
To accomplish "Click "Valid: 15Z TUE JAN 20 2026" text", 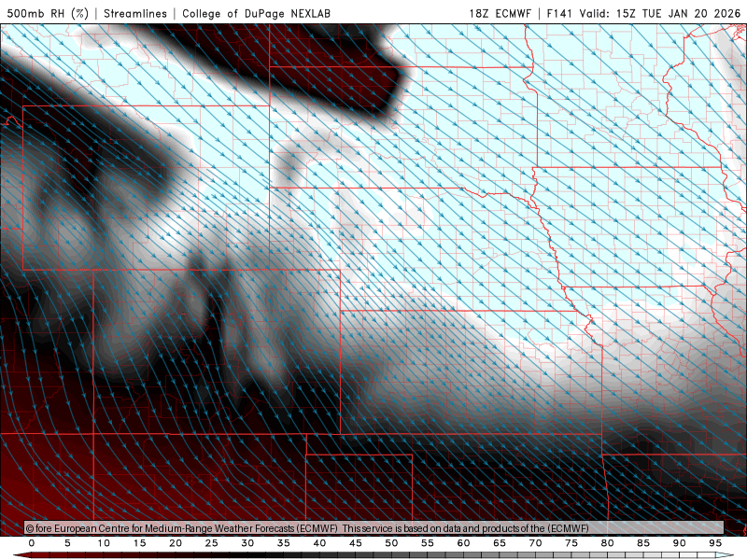I will 660,13.
